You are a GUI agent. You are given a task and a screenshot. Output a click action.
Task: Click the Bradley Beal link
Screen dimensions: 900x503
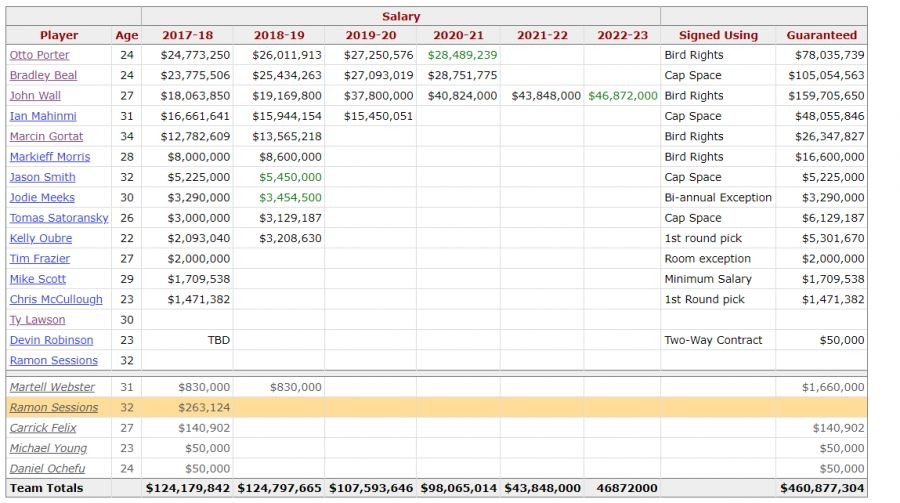click(x=42, y=75)
